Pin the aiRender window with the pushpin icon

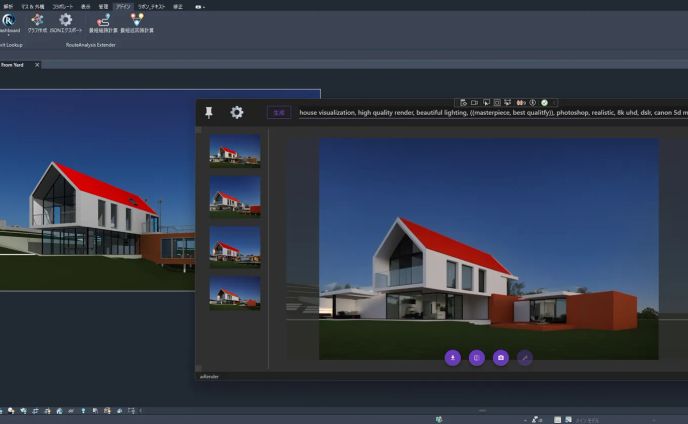coord(209,112)
